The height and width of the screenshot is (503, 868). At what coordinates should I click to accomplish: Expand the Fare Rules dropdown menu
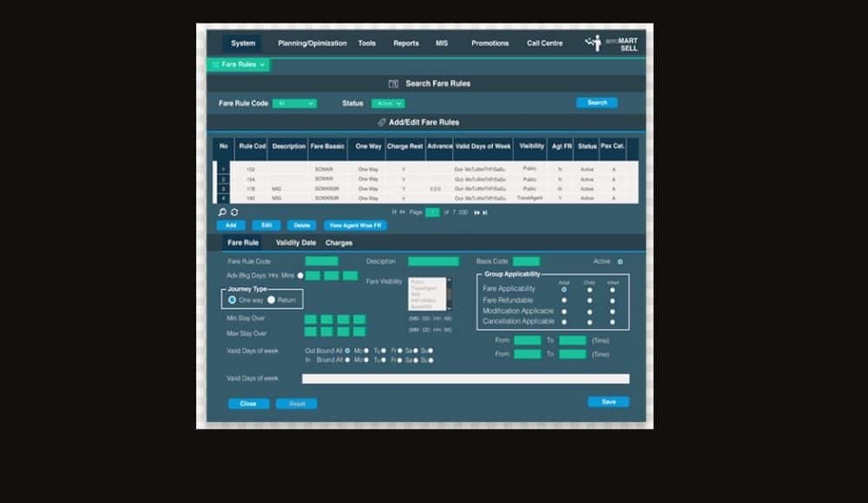point(239,64)
